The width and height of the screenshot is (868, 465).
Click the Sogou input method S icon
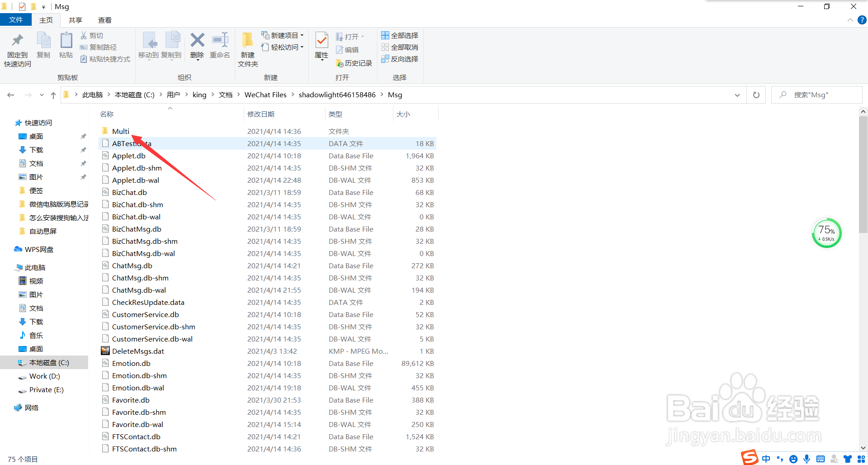click(749, 457)
